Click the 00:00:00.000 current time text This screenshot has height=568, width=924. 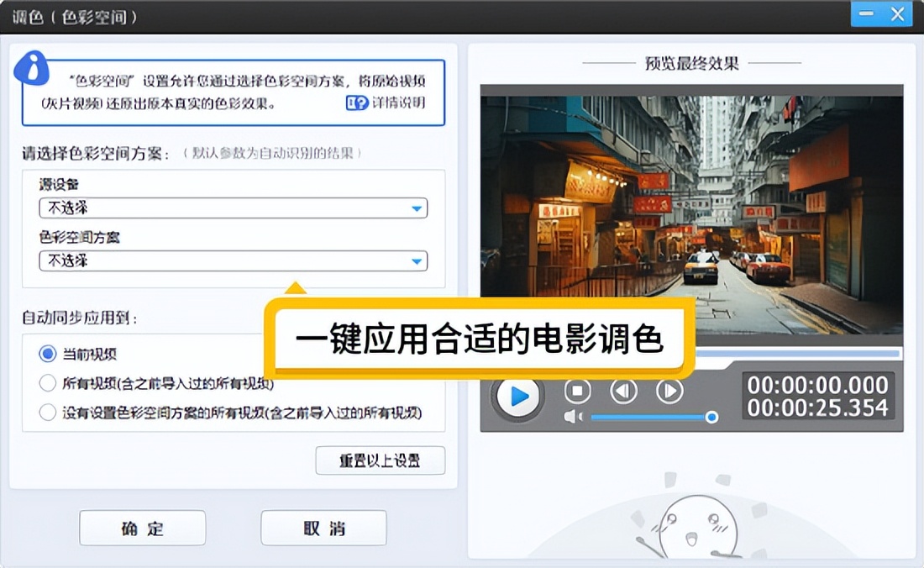(818, 386)
